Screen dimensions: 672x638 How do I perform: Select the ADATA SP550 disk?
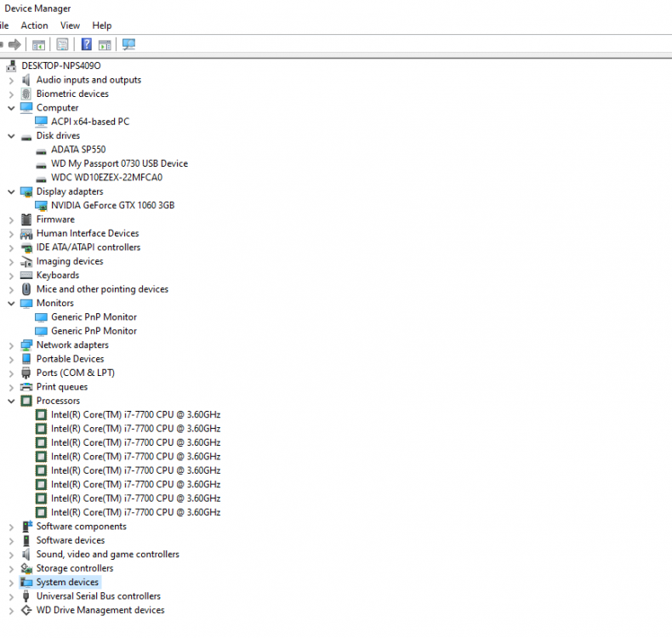[x=78, y=150]
